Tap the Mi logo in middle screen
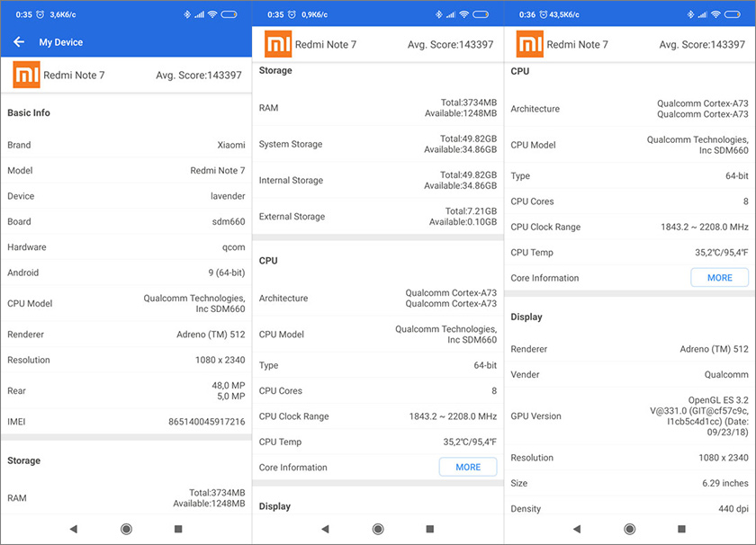The width and height of the screenshot is (756, 545). point(278,44)
